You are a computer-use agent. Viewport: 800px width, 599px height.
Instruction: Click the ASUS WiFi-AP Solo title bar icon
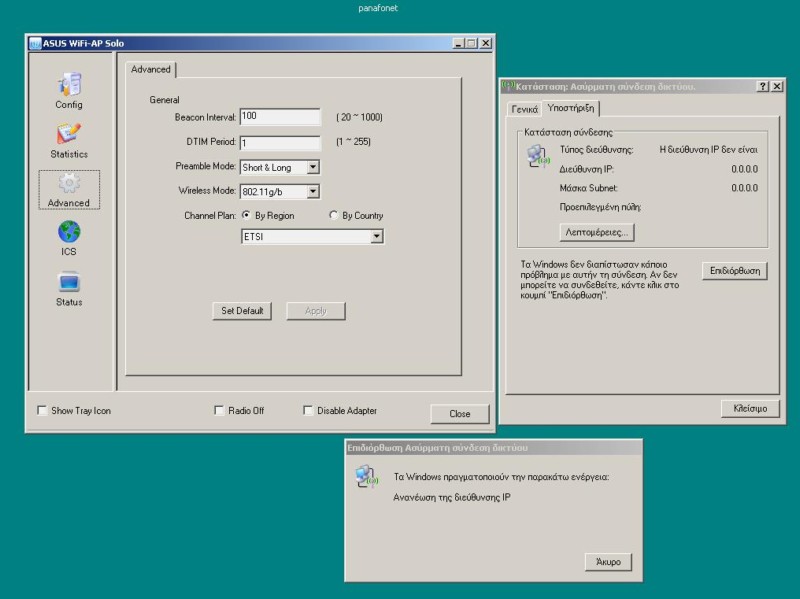pos(35,43)
